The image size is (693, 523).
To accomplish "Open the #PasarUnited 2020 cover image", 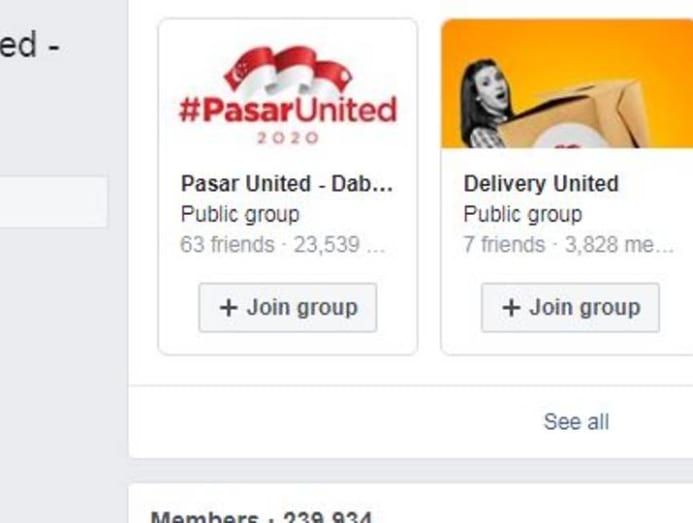I will click(288, 84).
